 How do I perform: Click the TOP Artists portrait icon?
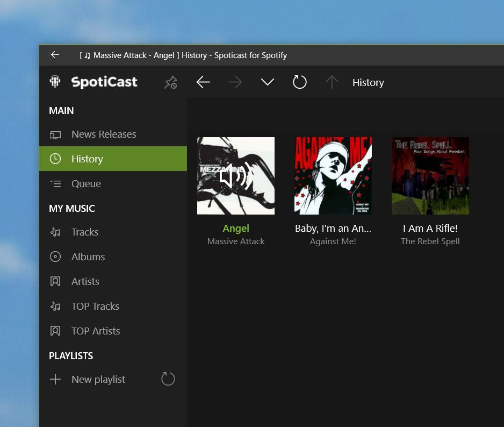(55, 331)
